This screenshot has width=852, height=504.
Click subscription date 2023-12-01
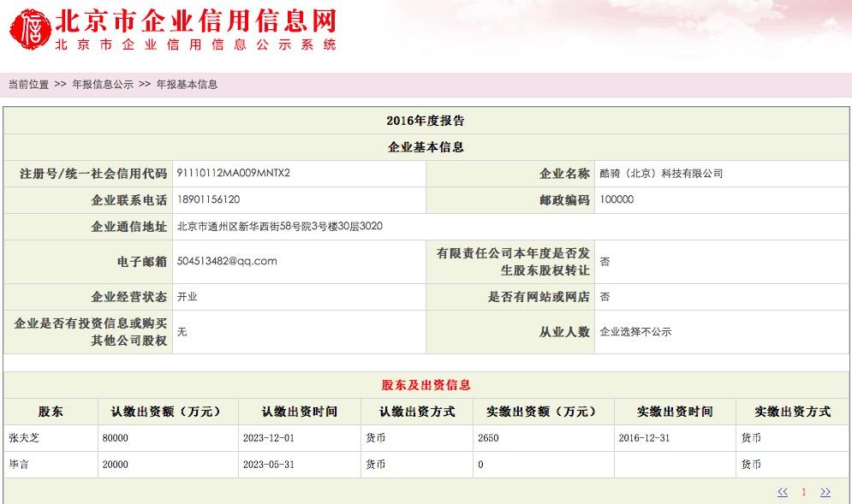[268, 438]
